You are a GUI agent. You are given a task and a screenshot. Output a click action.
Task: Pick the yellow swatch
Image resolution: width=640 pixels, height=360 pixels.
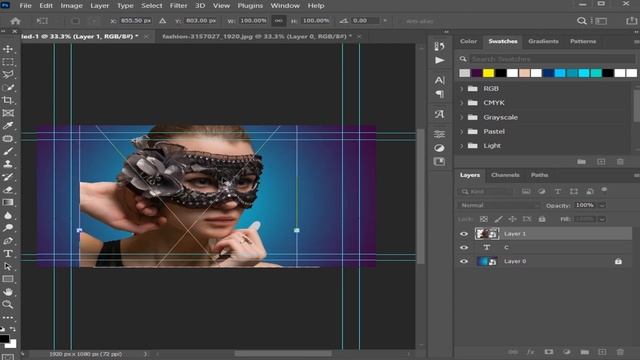[x=489, y=73]
